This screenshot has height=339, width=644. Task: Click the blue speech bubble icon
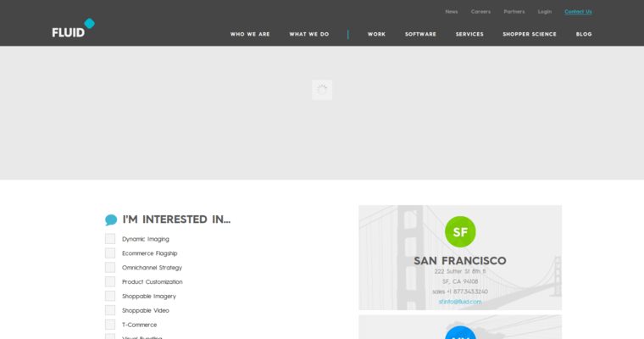point(111,220)
